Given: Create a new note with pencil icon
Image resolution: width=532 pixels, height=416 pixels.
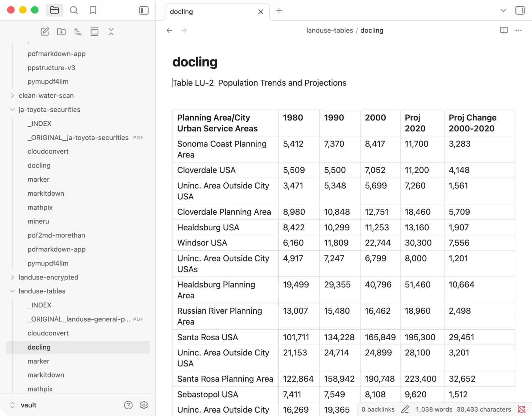Looking at the screenshot, I should pos(45,32).
